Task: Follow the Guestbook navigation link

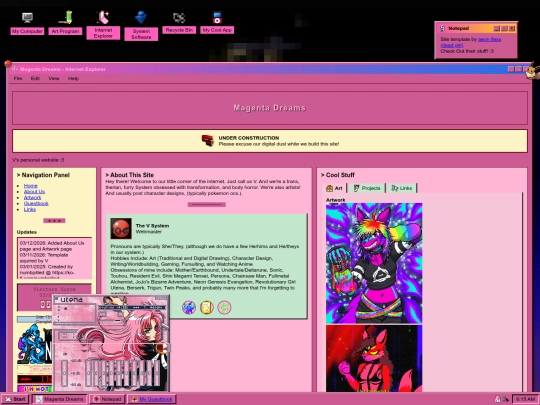Action: [x=36, y=203]
